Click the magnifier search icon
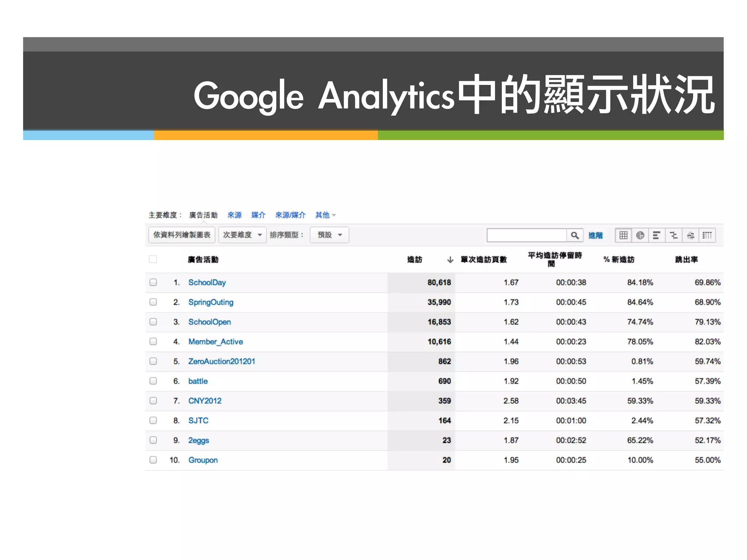747x560 pixels. (x=575, y=235)
